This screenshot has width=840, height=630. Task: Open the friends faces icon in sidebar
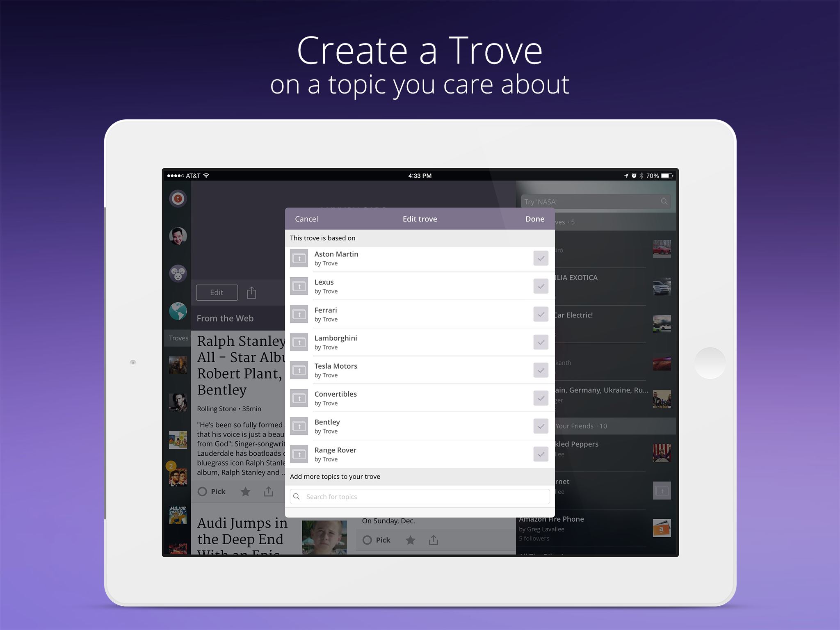pos(178,273)
